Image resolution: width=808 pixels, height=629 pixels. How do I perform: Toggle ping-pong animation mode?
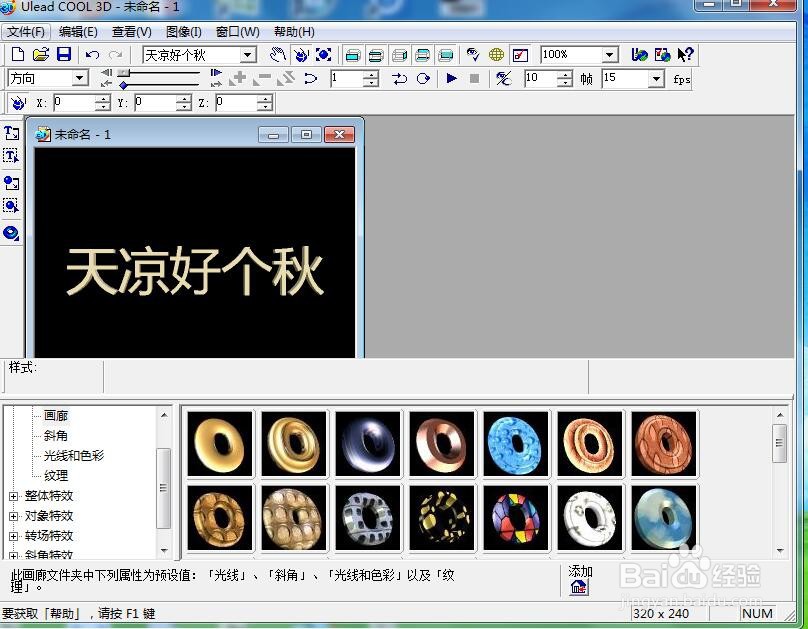pos(399,79)
